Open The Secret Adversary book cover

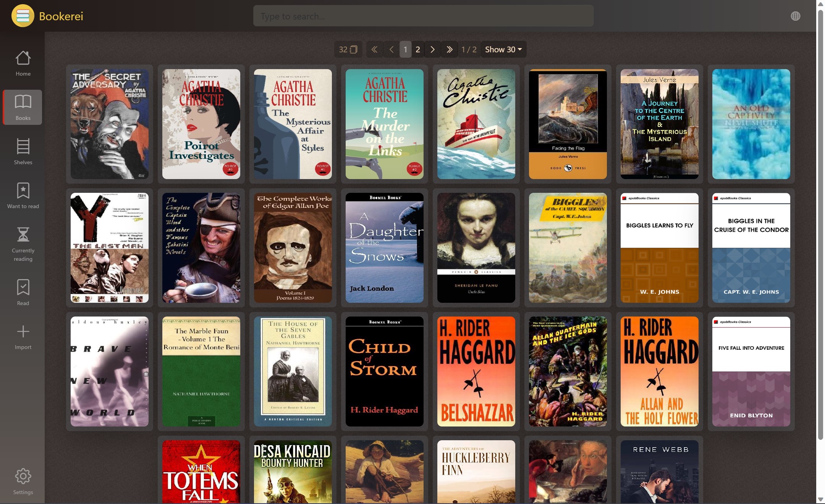[x=109, y=124]
